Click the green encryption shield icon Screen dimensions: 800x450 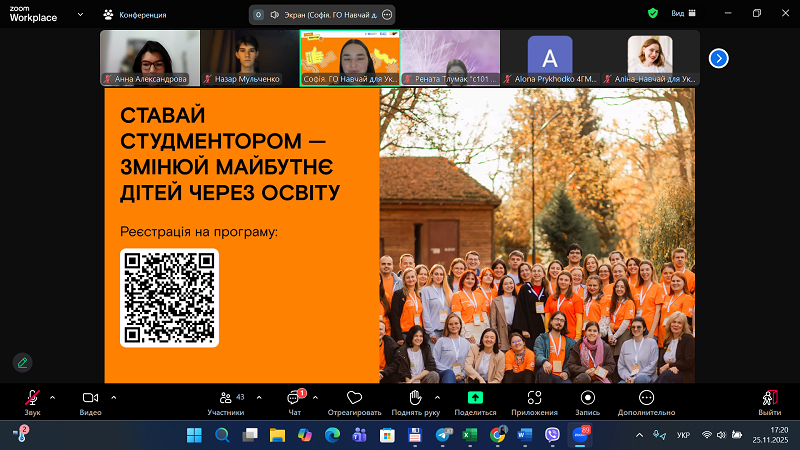(x=653, y=14)
